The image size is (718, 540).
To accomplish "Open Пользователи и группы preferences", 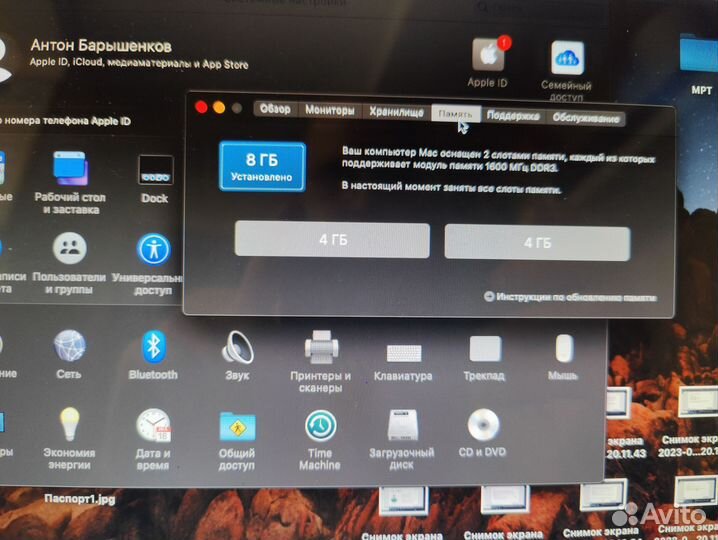I will [70, 248].
